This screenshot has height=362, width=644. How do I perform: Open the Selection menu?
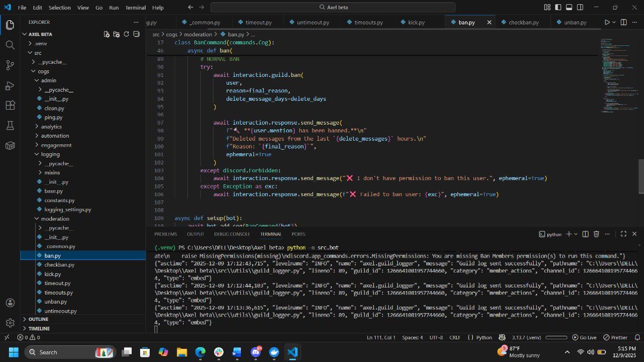click(x=60, y=7)
